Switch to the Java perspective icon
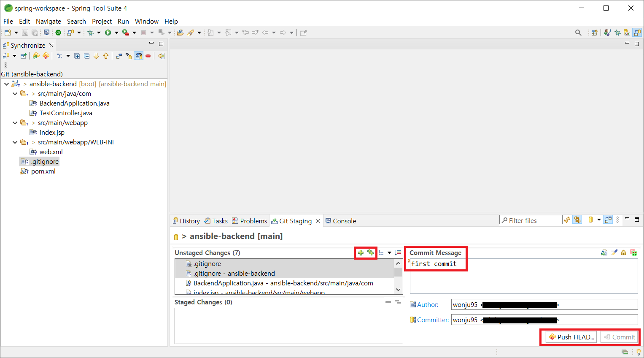 pos(607,33)
